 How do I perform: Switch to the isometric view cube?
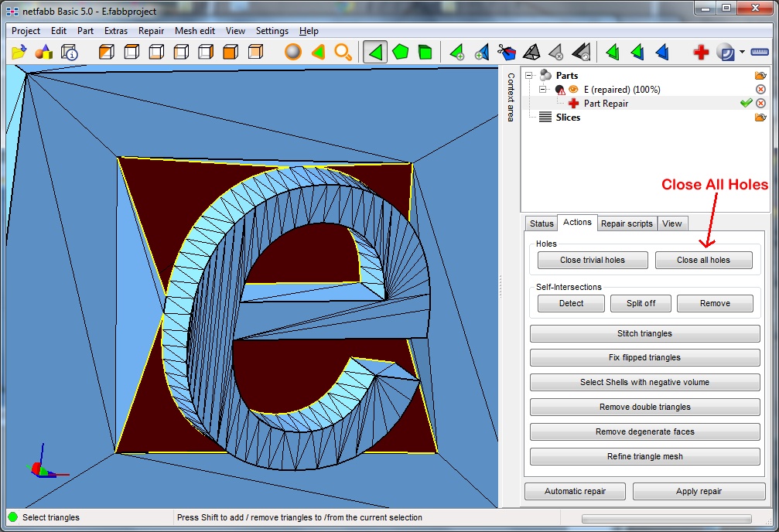pyautogui.click(x=106, y=52)
